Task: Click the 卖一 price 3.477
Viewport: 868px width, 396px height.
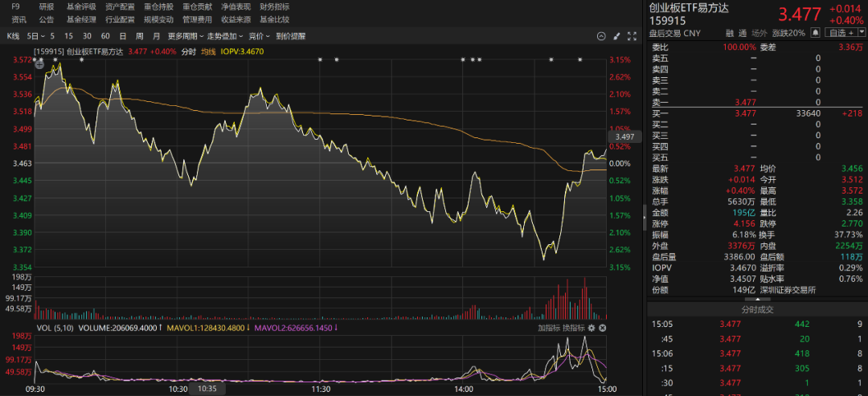Action: (744, 102)
